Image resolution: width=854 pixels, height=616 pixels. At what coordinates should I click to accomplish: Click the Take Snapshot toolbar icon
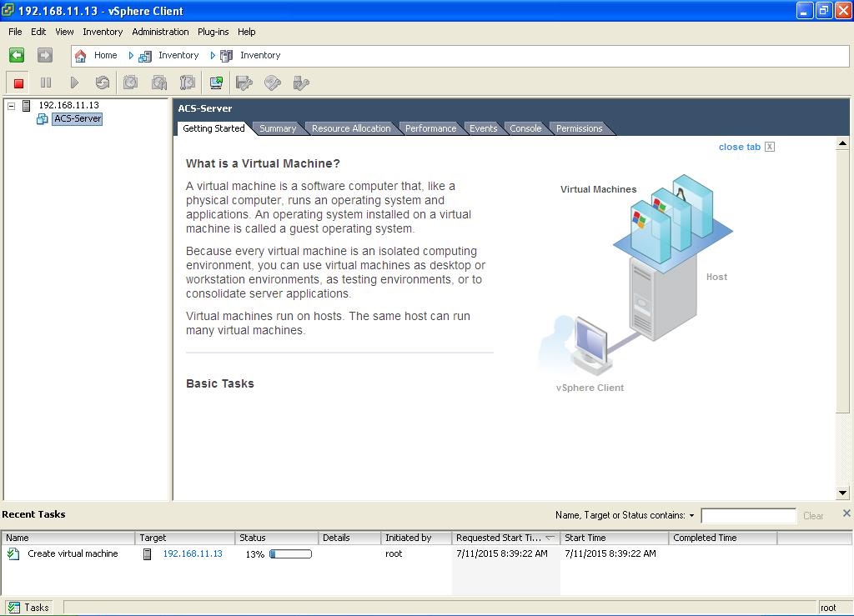tap(131, 83)
